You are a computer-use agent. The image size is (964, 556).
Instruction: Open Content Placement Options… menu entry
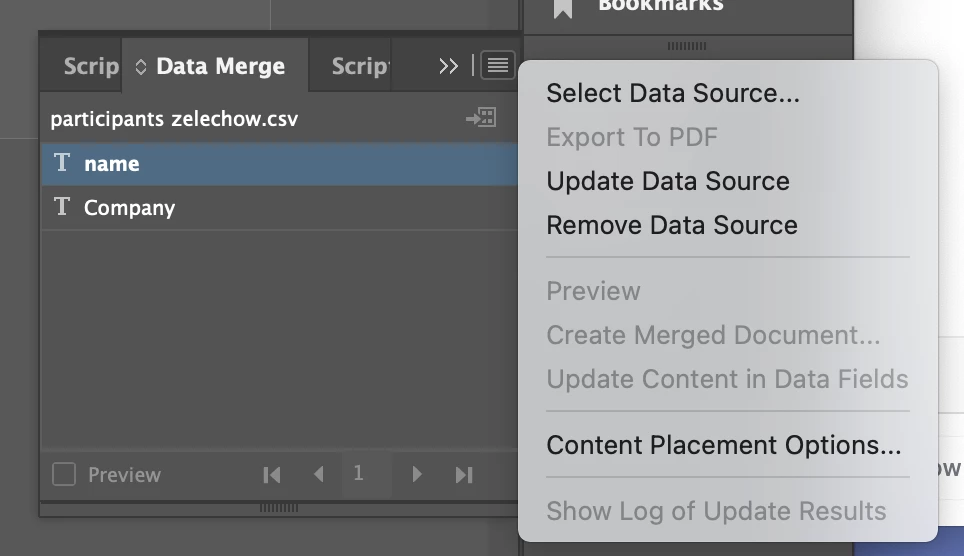(x=724, y=445)
